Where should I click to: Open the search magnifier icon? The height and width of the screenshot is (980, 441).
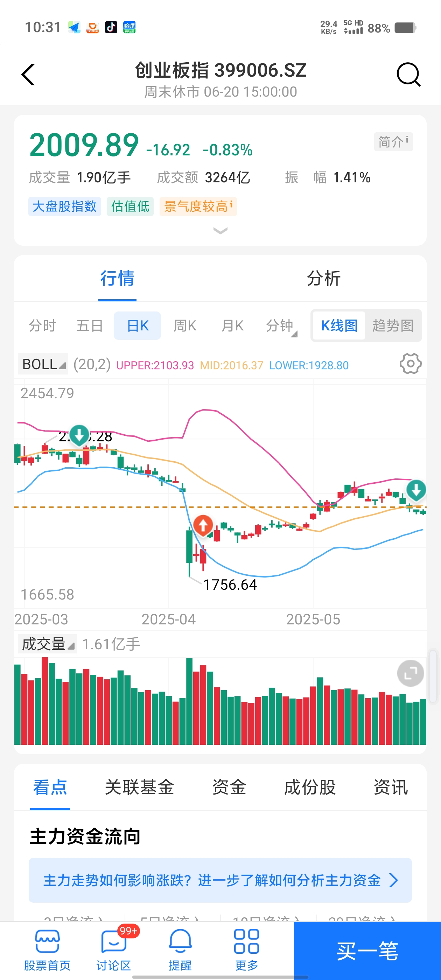pyautogui.click(x=408, y=74)
